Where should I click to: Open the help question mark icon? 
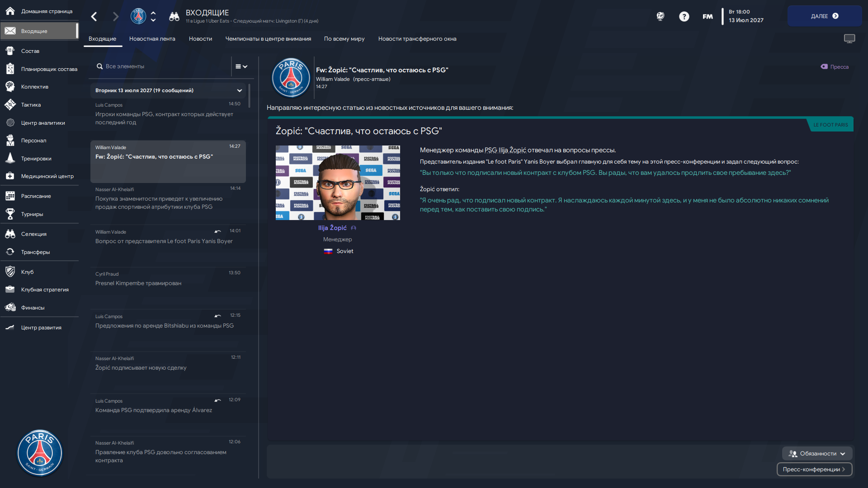point(684,17)
